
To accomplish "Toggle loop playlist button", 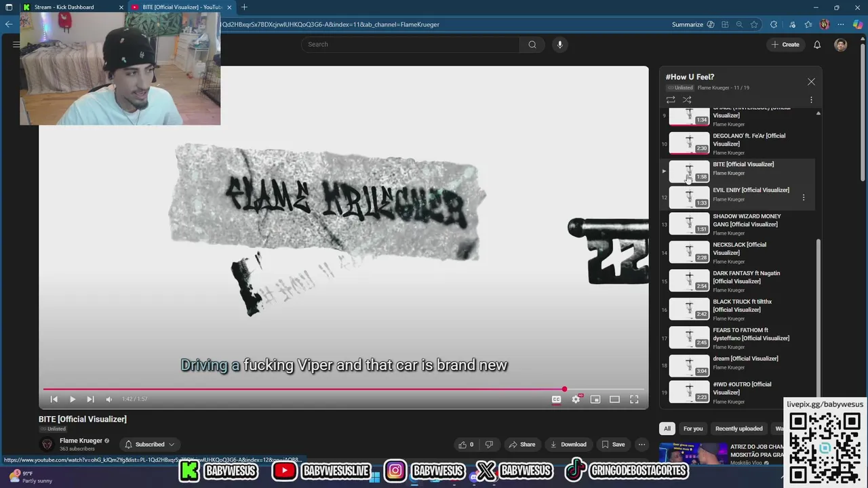I will pyautogui.click(x=671, y=100).
